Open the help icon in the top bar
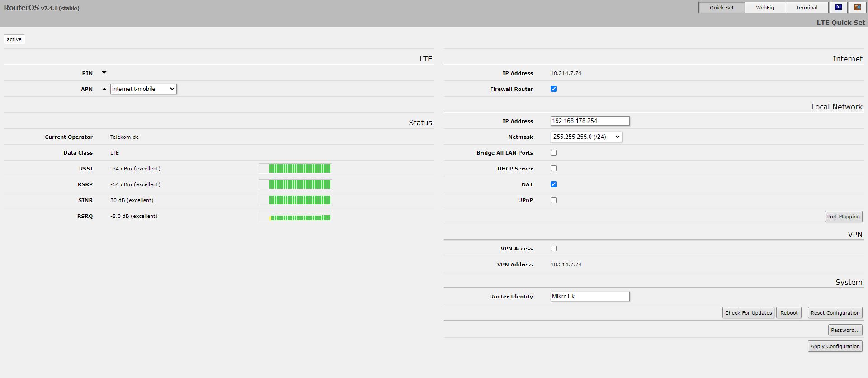The height and width of the screenshot is (378, 868). 839,7
